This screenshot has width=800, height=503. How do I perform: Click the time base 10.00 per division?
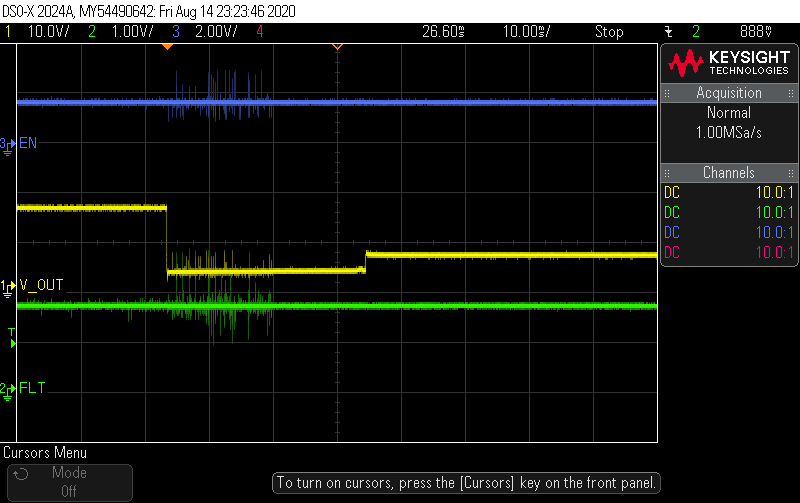click(x=526, y=32)
